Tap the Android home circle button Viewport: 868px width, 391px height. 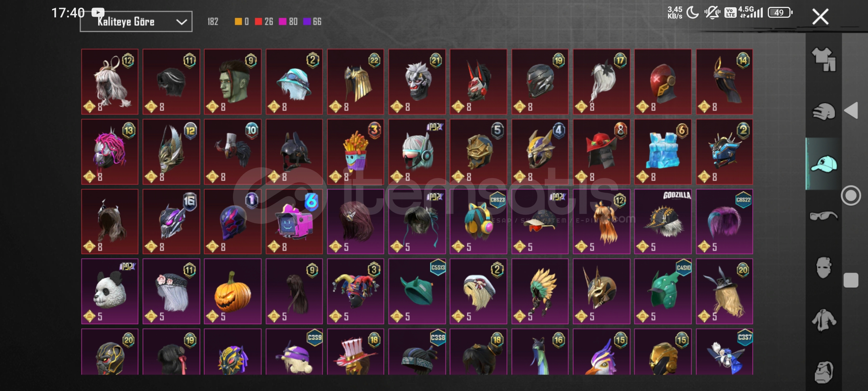(x=851, y=195)
